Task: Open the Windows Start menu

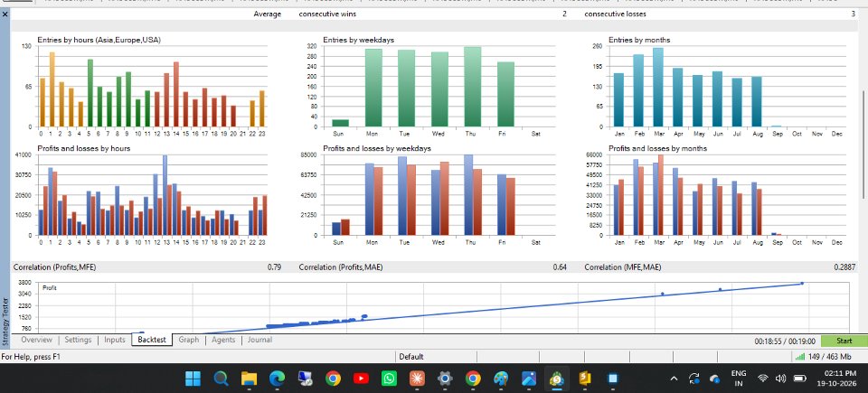Action: point(193,379)
